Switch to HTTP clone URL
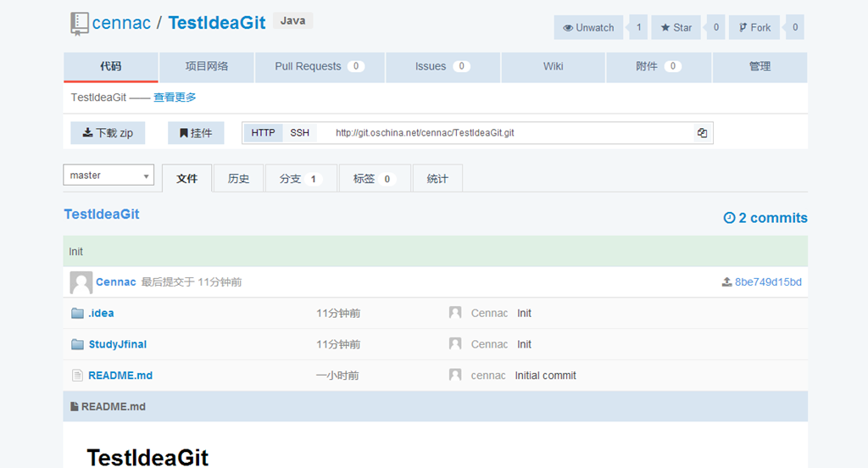Viewport: 868px width, 468px height. point(263,133)
